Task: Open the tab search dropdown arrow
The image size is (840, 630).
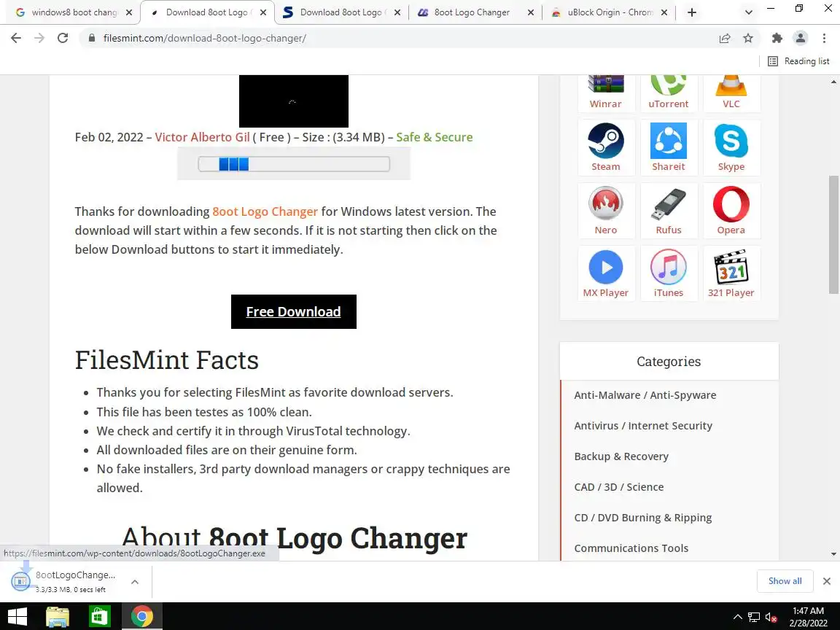Action: tap(748, 12)
